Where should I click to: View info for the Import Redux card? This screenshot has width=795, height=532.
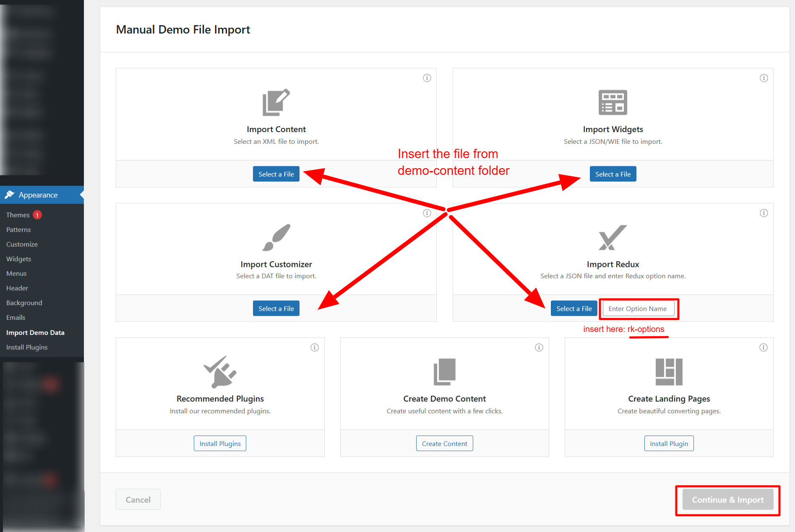764,213
